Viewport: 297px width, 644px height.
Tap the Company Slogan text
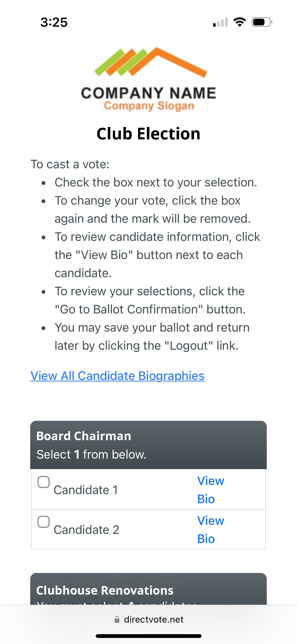point(149,106)
